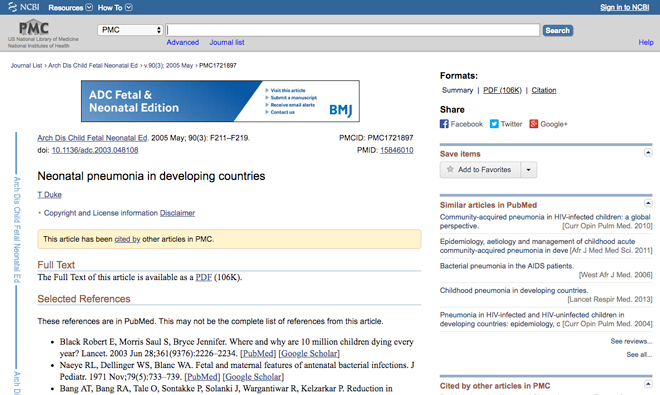Screen dimensions: 660x395
Task: Share article via Twitter icon
Action: 494,124
